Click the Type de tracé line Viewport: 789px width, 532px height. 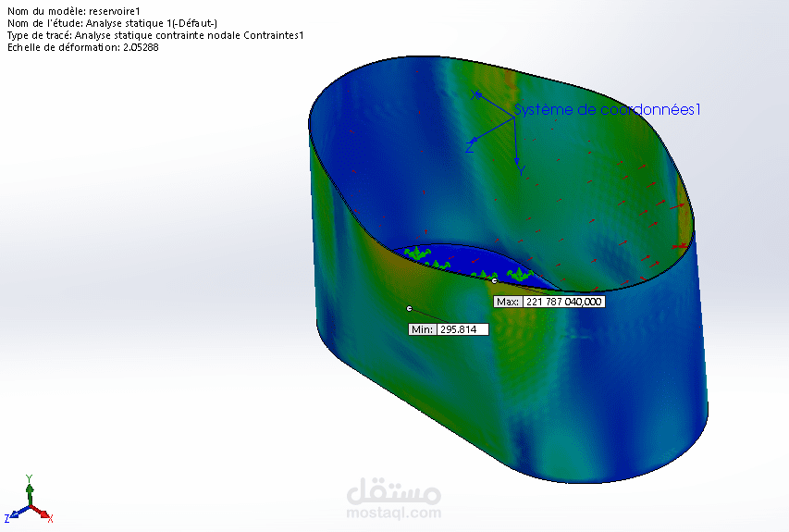(155, 35)
